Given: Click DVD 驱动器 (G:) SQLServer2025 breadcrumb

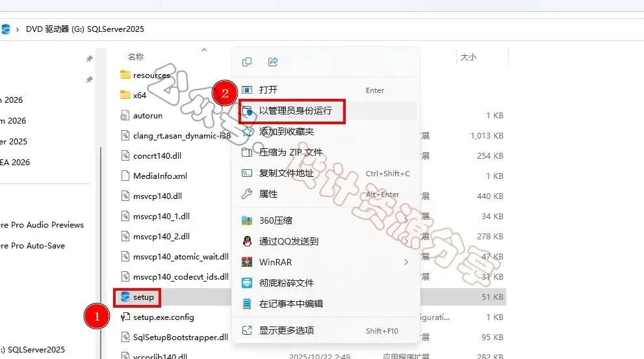Looking at the screenshot, I should 85,29.
